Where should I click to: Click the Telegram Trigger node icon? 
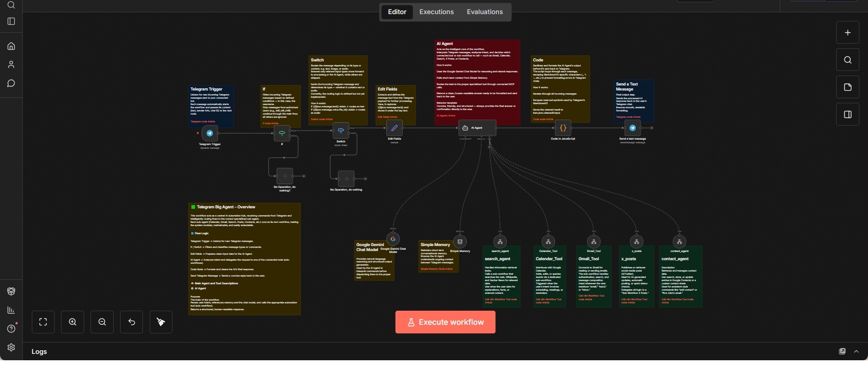[x=210, y=133]
